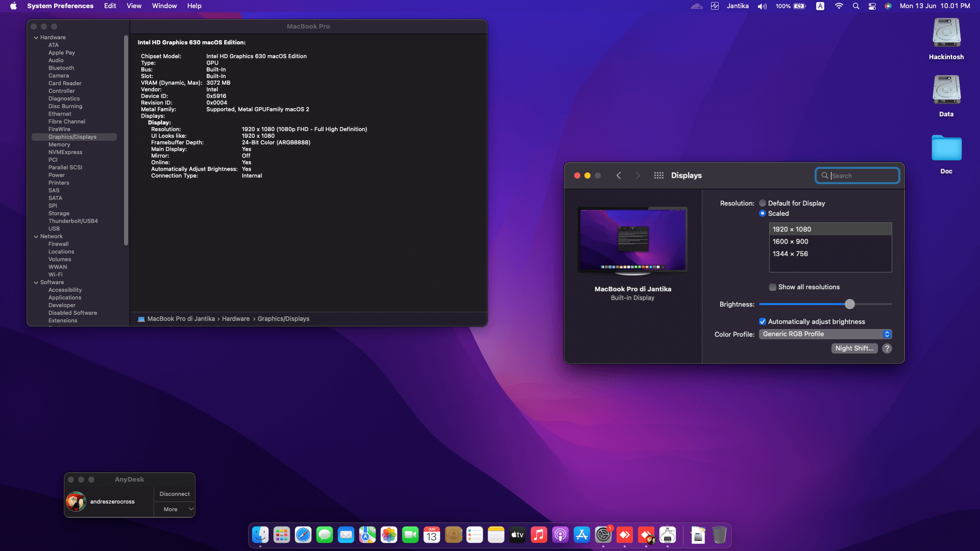Image resolution: width=980 pixels, height=551 pixels.
Task: Open the App Store from the Dock
Action: click(x=582, y=535)
